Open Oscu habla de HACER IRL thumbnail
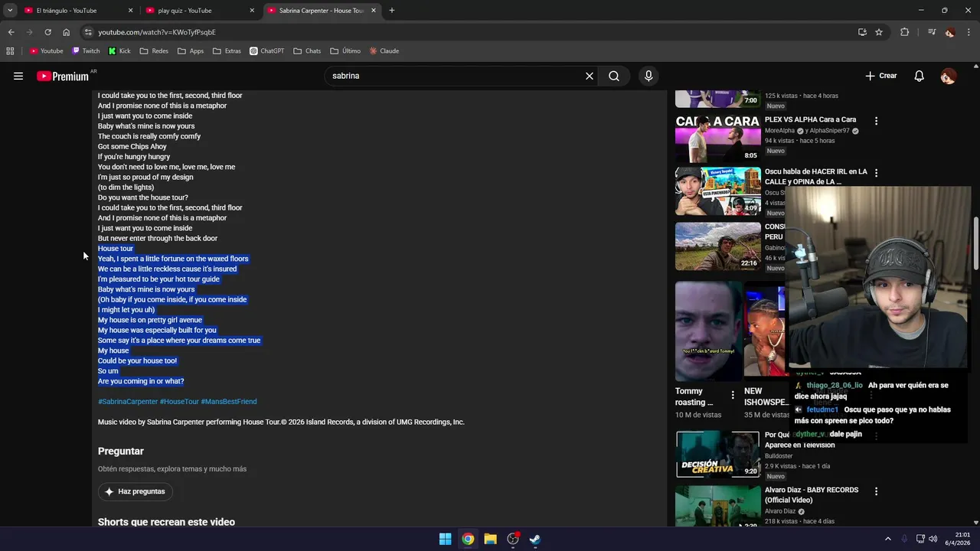The height and width of the screenshot is (551, 980). point(718,191)
